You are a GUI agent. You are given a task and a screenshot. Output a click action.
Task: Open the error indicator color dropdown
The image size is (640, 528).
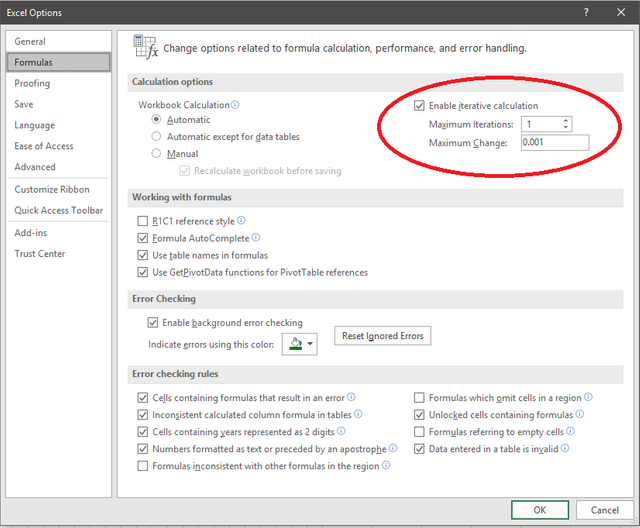pos(310,344)
